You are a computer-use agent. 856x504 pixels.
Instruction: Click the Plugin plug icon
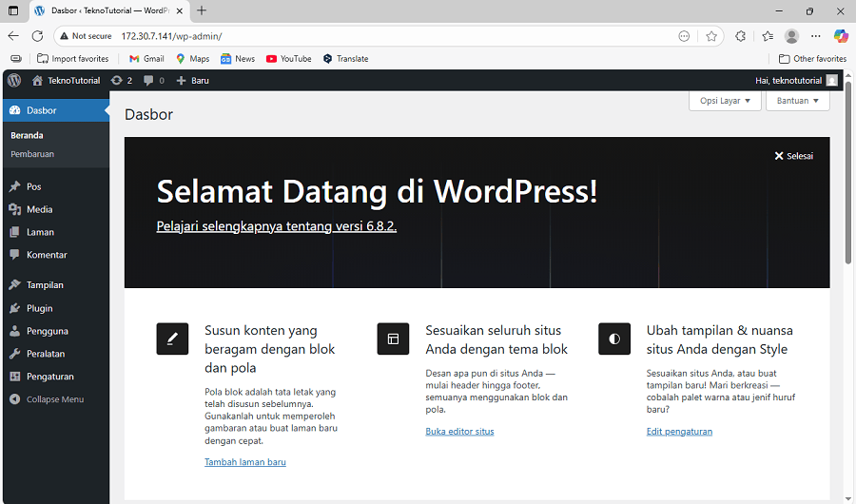[x=14, y=308]
